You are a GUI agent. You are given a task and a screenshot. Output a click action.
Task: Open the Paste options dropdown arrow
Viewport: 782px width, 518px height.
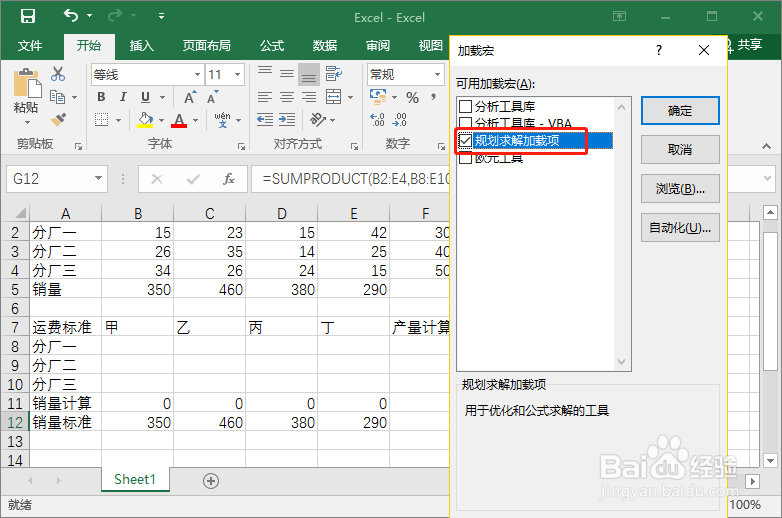point(27,122)
